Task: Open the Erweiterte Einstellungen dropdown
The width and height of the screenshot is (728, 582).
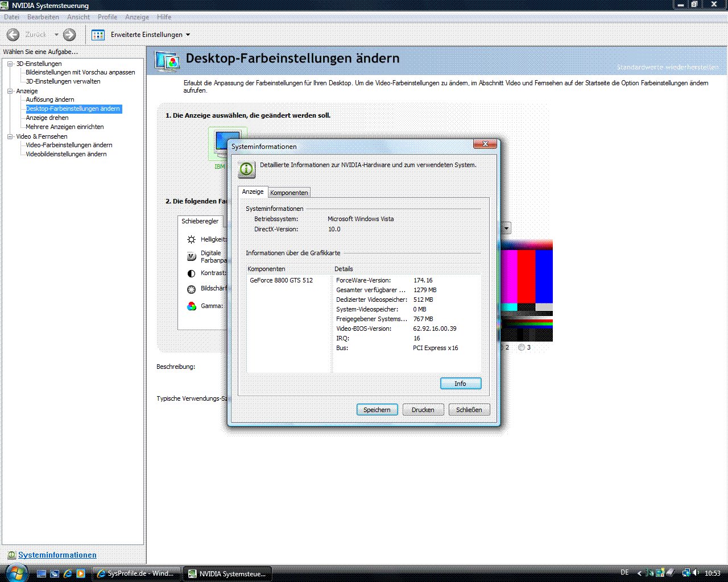Action: pos(150,35)
